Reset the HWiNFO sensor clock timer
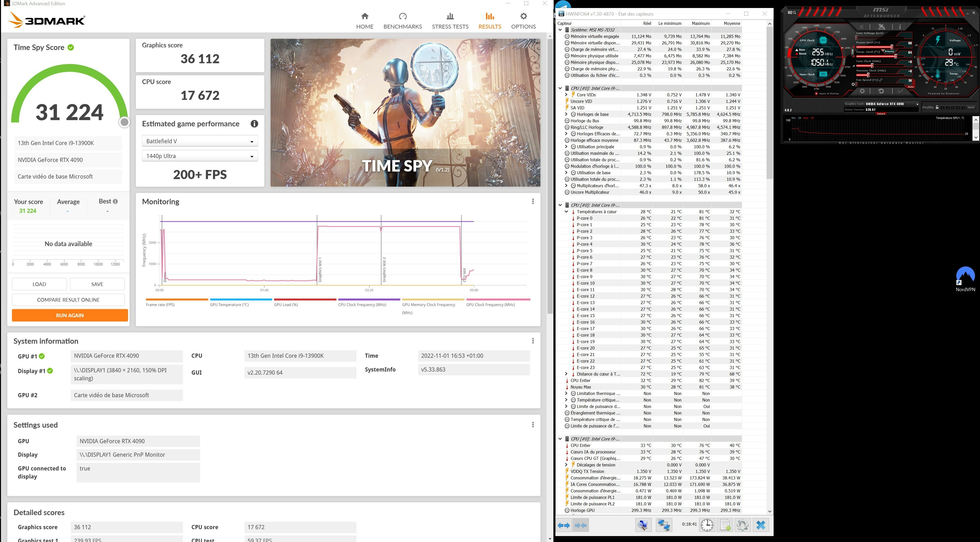Viewport: 980px width, 542px height. coord(707,525)
